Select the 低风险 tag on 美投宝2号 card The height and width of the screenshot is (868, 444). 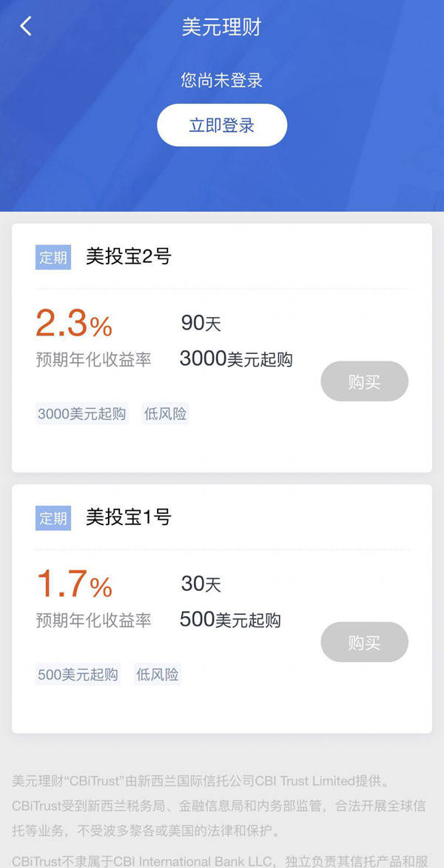(164, 414)
